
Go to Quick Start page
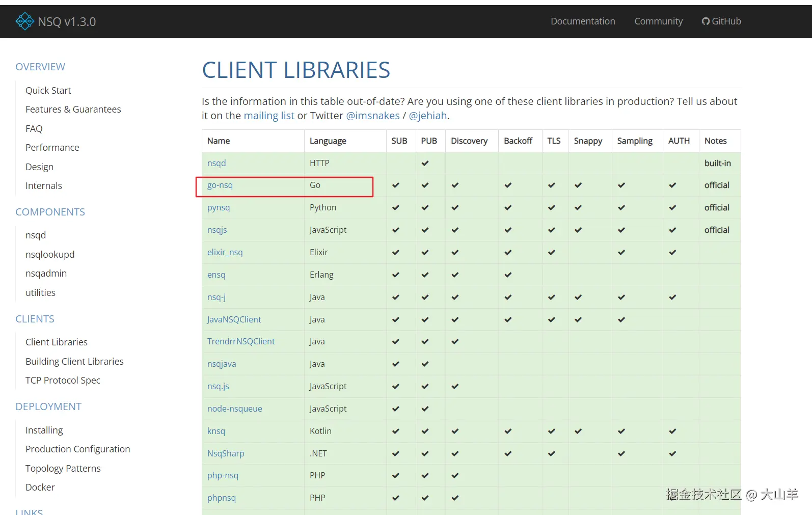[x=48, y=90]
